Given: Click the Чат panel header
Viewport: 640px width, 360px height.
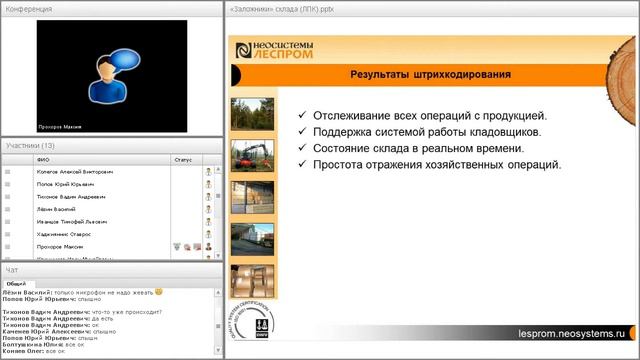Looking at the screenshot, I should point(112,270).
